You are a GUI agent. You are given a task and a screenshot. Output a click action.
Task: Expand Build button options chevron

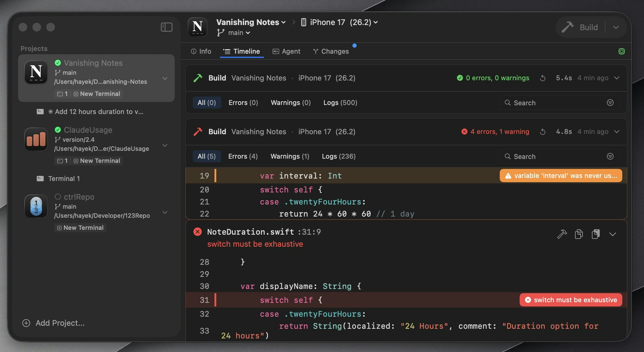coord(616,27)
